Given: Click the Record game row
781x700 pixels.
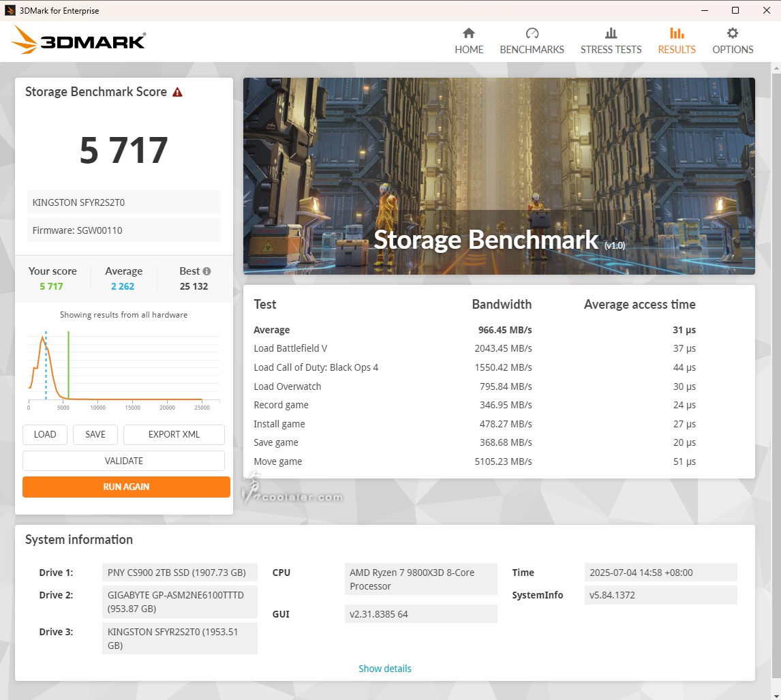Looking at the screenshot, I should pyautogui.click(x=475, y=405).
